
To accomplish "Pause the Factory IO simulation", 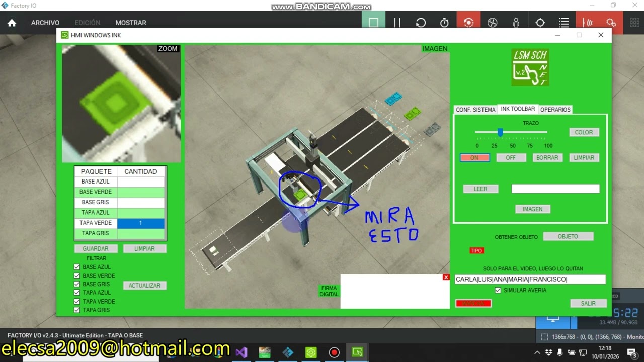I will [397, 23].
